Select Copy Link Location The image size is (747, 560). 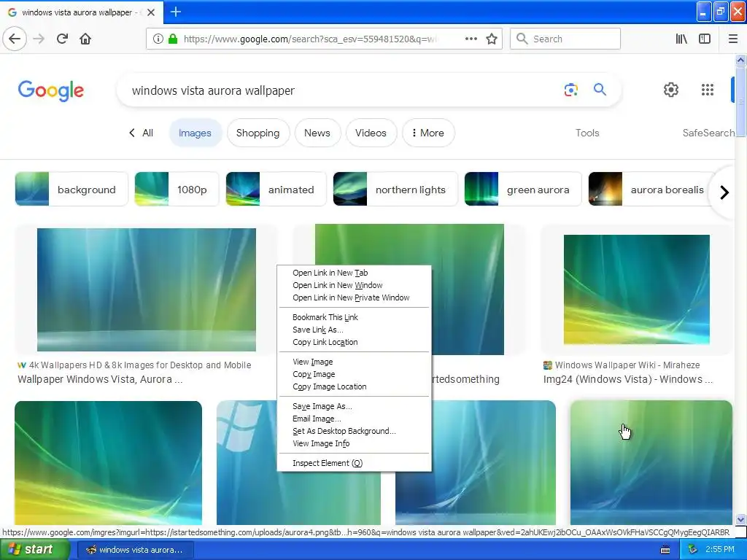354,342
